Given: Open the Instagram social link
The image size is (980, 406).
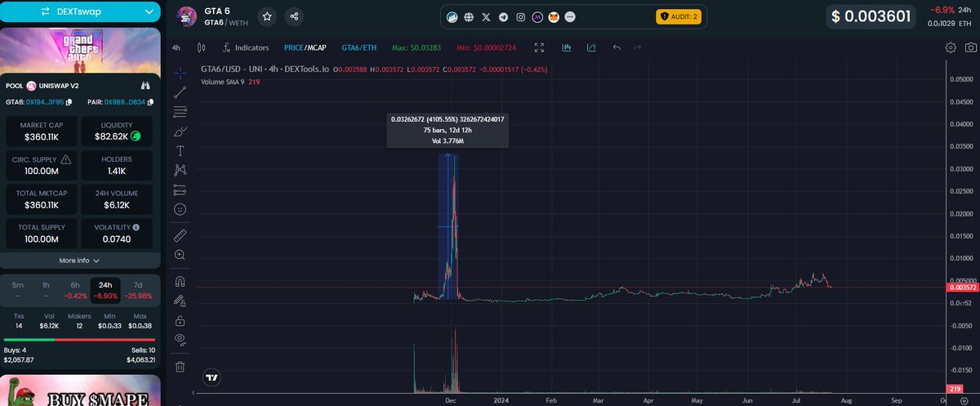Looking at the screenshot, I should pyautogui.click(x=520, y=16).
